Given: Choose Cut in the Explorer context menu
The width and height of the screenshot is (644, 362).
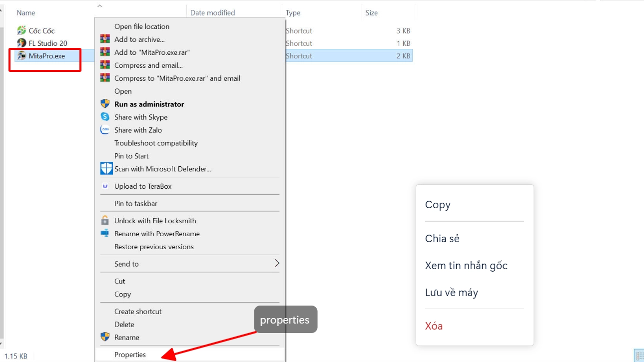Looking at the screenshot, I should [x=120, y=281].
